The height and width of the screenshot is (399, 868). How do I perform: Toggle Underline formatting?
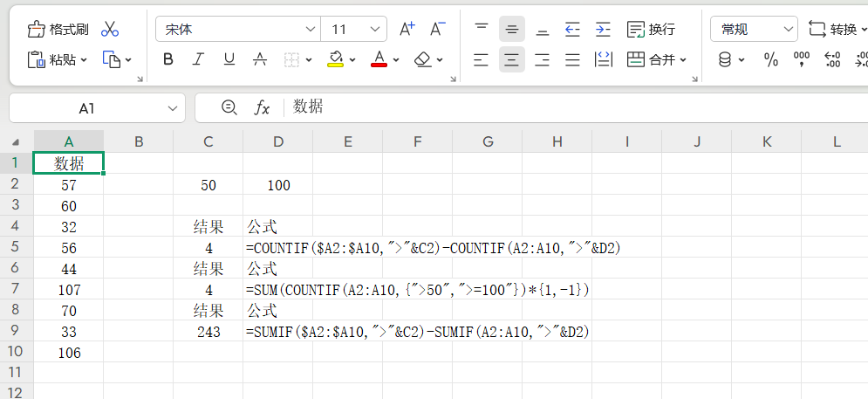coord(229,59)
